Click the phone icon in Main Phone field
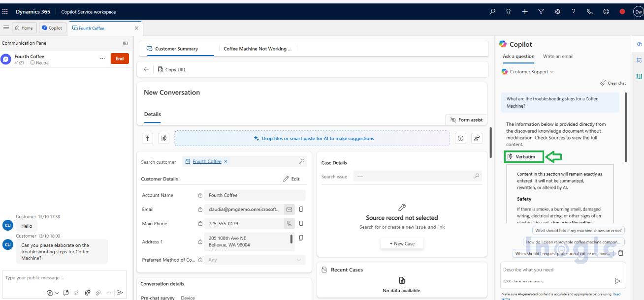Image resolution: width=644 pixels, height=300 pixels. (x=289, y=223)
